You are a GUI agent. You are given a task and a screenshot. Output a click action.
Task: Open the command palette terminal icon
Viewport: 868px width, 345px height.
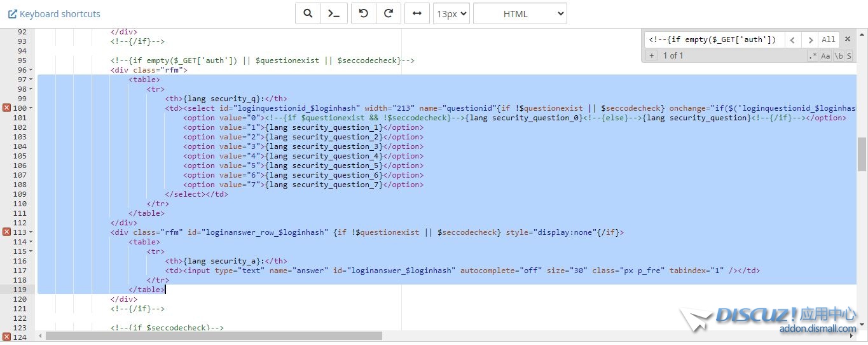[334, 13]
